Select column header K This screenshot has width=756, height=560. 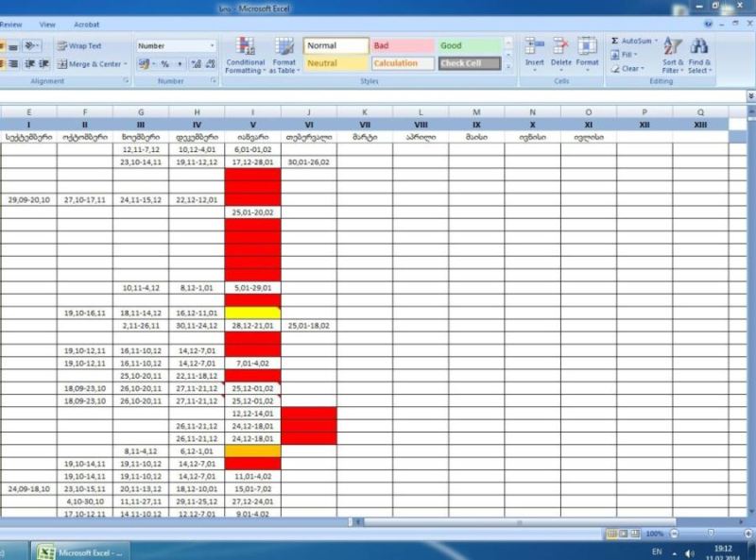[x=365, y=112]
